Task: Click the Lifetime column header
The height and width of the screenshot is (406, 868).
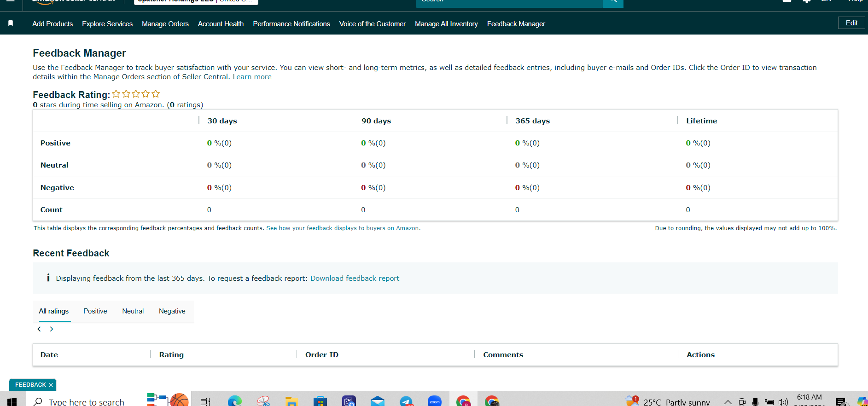Action: 702,121
